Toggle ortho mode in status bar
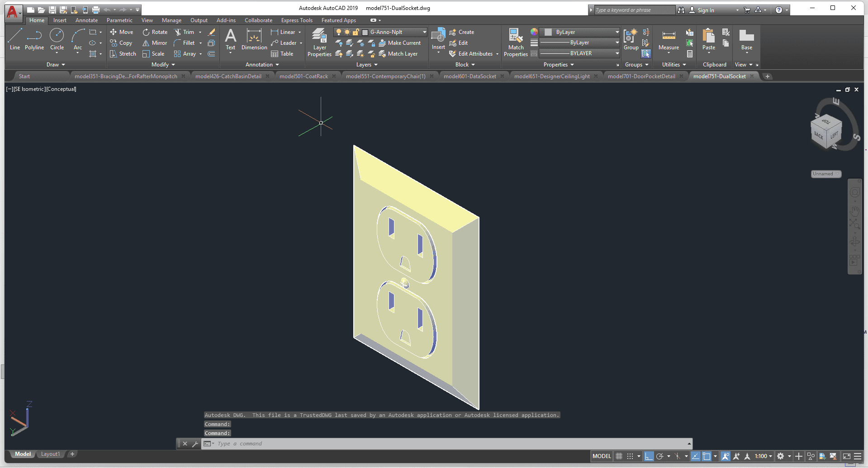The height and width of the screenshot is (468, 868). (649, 456)
